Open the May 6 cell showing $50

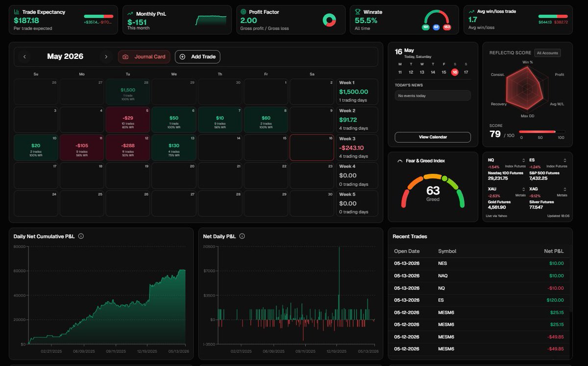174,120
